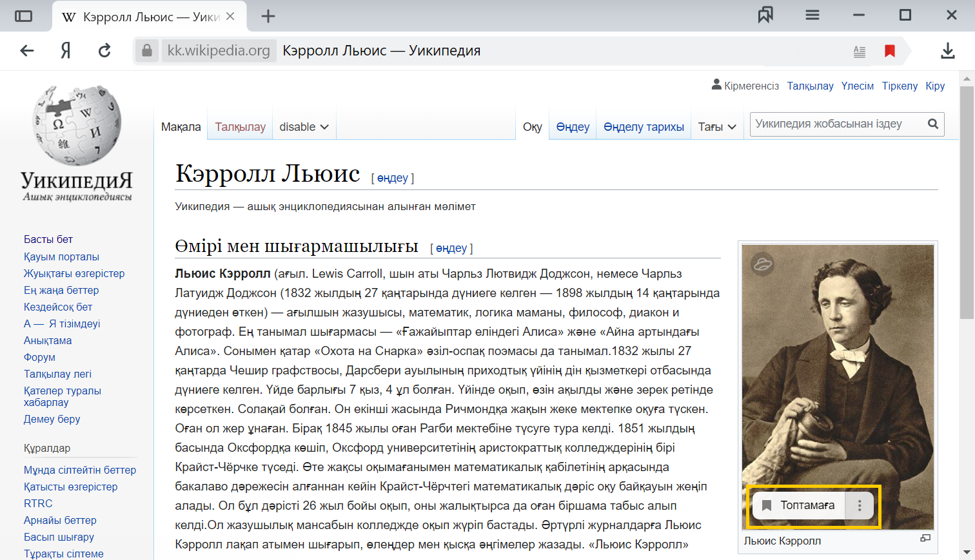Go to Басты бет
Viewport: 975px width, 560px height.
(x=48, y=239)
